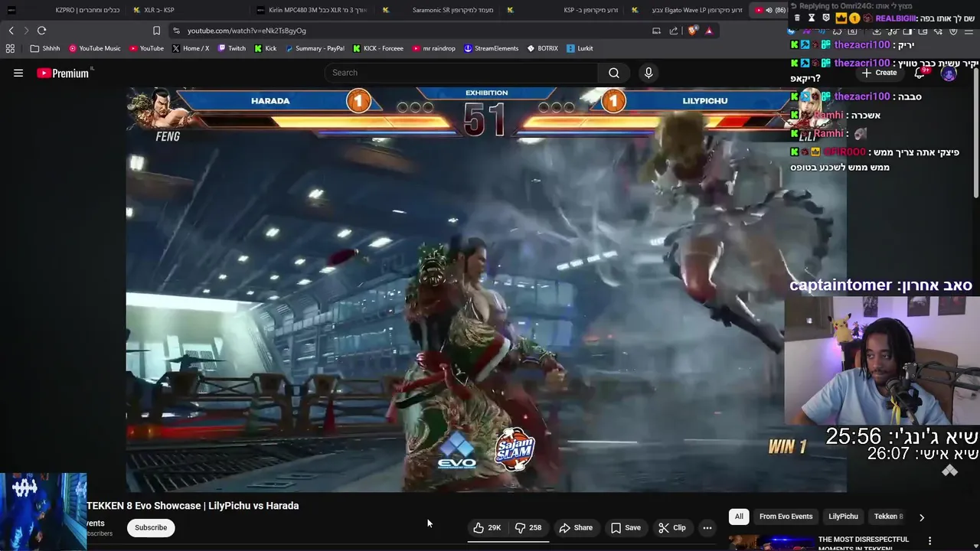Viewport: 980px width, 551px height.
Task: Select the active YouTube (86) tab
Action: coord(770,10)
